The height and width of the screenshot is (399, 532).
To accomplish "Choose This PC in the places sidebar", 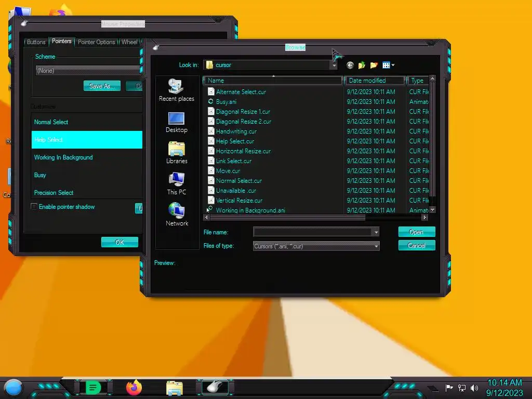I will 177,183.
